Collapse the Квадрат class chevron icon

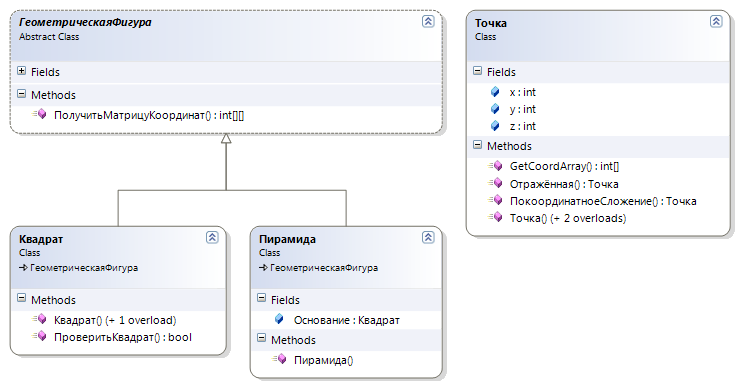pyautogui.click(x=212, y=237)
